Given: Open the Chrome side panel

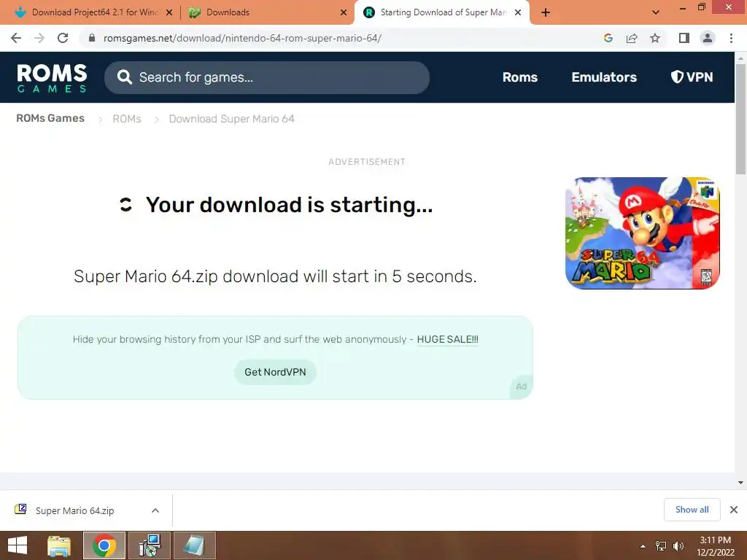Looking at the screenshot, I should (x=684, y=38).
